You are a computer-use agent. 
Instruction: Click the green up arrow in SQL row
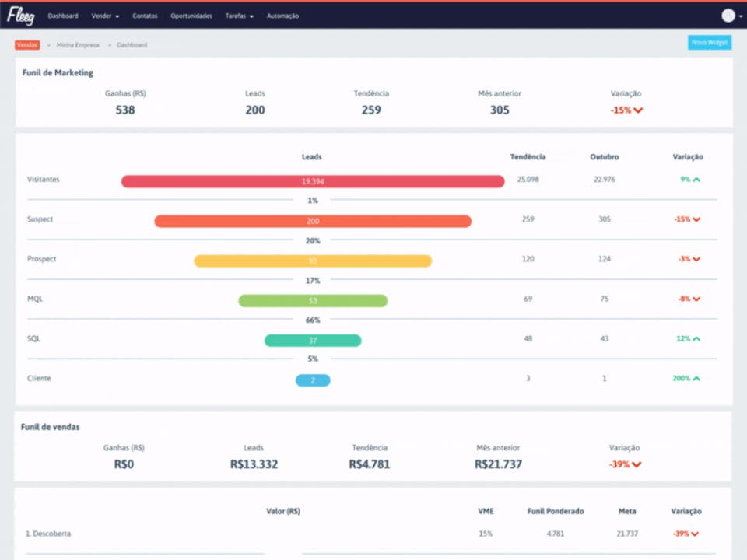[x=696, y=338]
